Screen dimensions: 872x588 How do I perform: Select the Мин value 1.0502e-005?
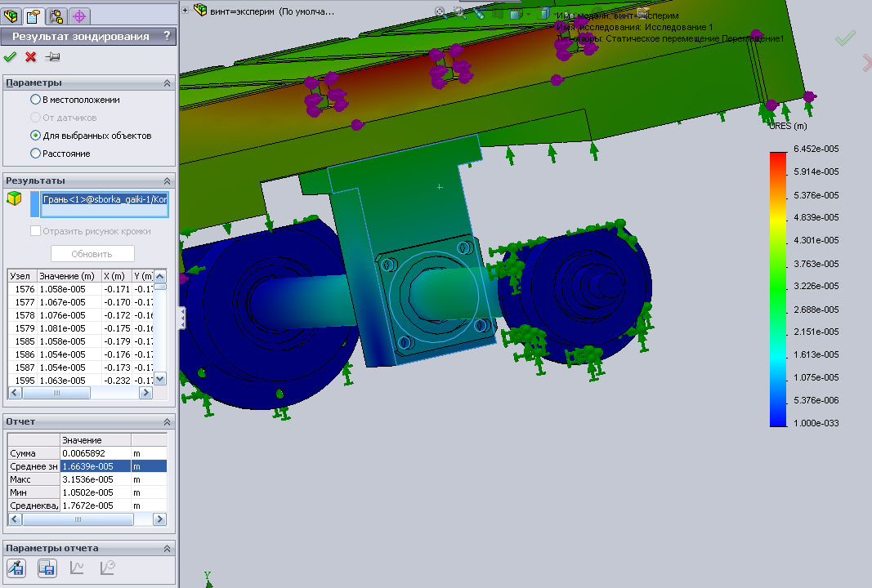click(x=95, y=492)
